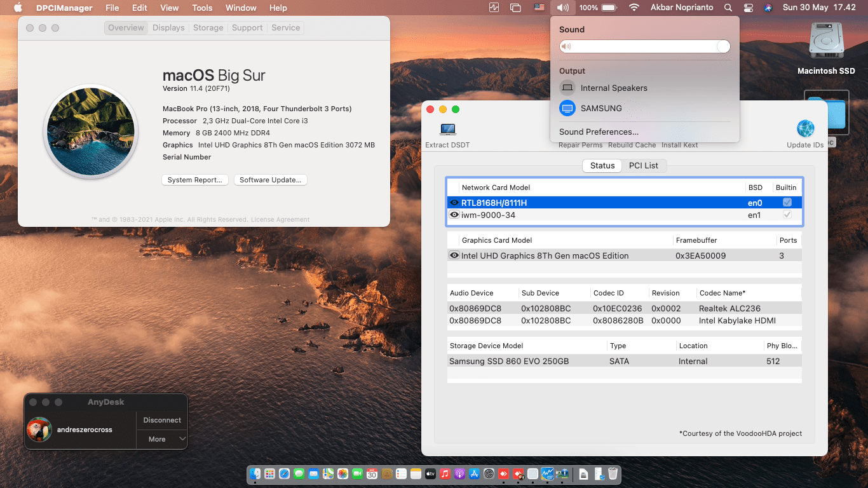This screenshot has width=868, height=488.
Task: Launch FaceTime from the dock
Action: click(357, 474)
